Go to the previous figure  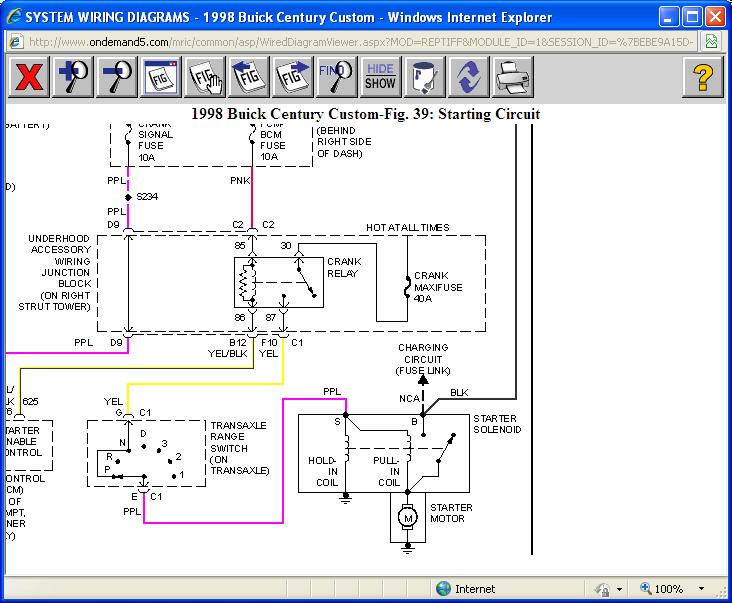(248, 77)
